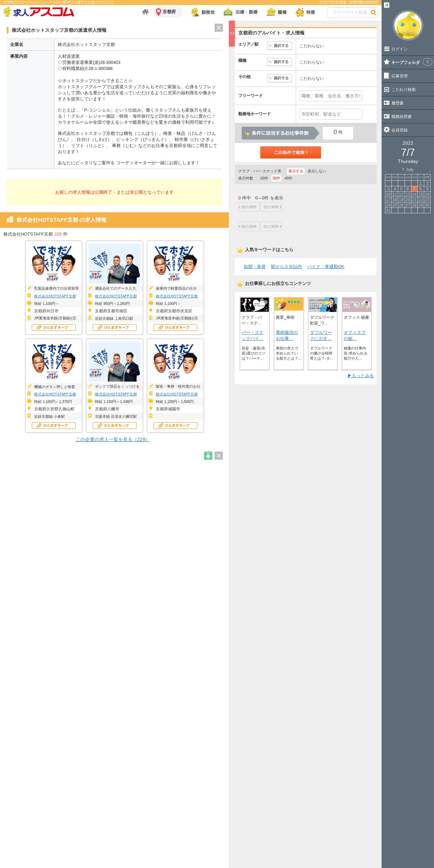Open 勤務地 menu
This screenshot has height=868, width=434.
tap(203, 12)
